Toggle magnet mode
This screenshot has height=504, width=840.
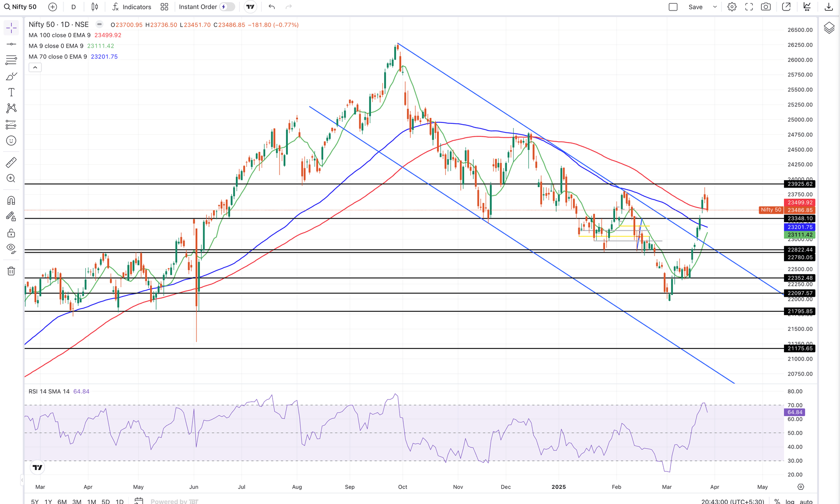(11, 201)
